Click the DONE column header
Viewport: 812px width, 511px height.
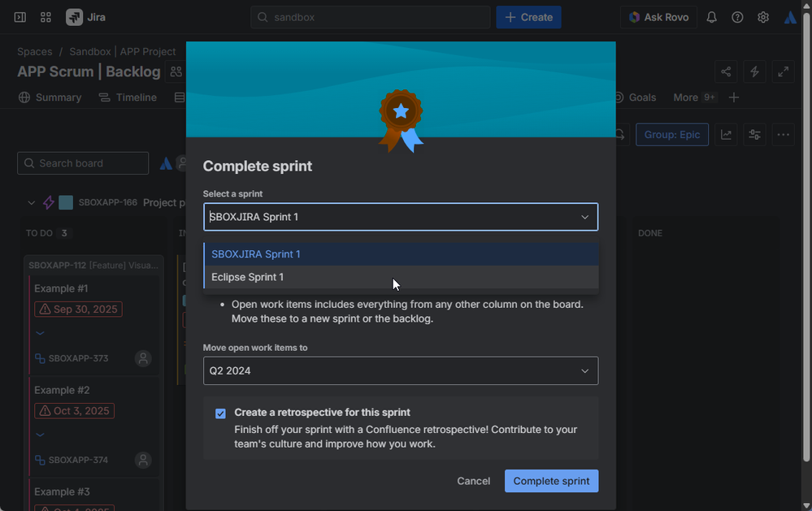pos(650,233)
